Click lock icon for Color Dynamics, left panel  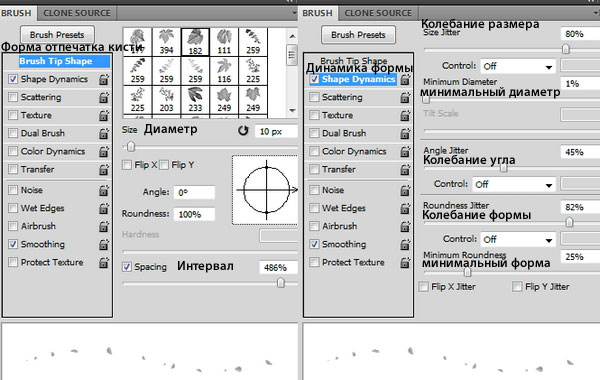point(104,151)
